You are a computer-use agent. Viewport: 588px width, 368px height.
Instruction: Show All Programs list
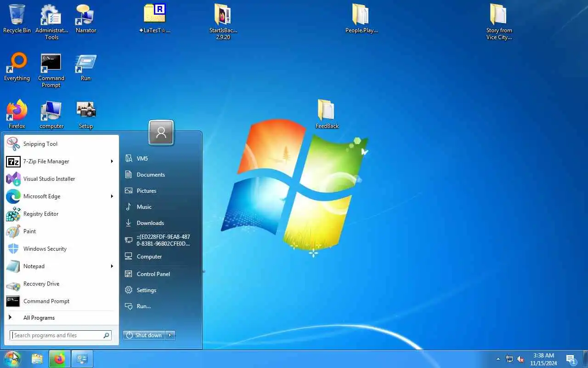pyautogui.click(x=62, y=318)
